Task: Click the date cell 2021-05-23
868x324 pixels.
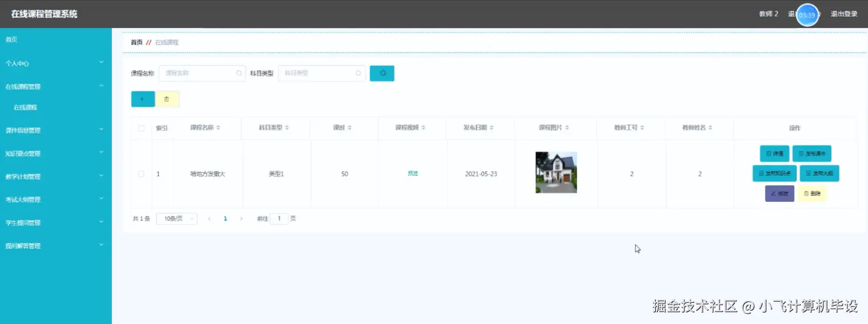Action: pyautogui.click(x=481, y=174)
